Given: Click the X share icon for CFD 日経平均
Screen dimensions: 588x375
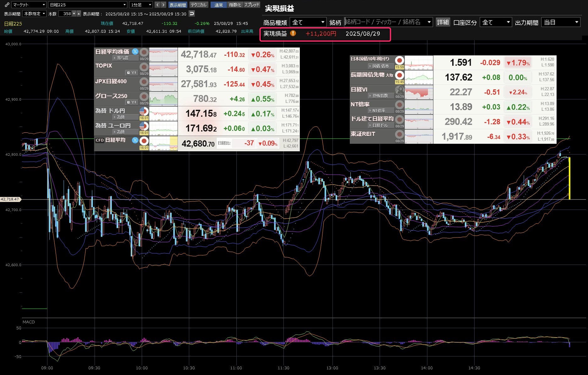Looking at the screenshot, I should (x=135, y=140).
